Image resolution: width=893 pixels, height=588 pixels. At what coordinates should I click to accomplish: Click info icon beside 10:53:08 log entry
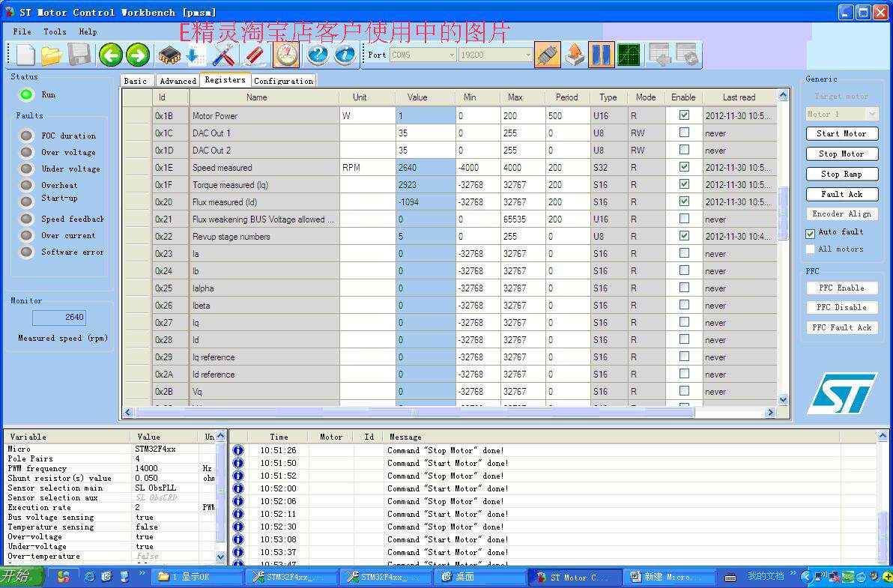pyautogui.click(x=238, y=539)
